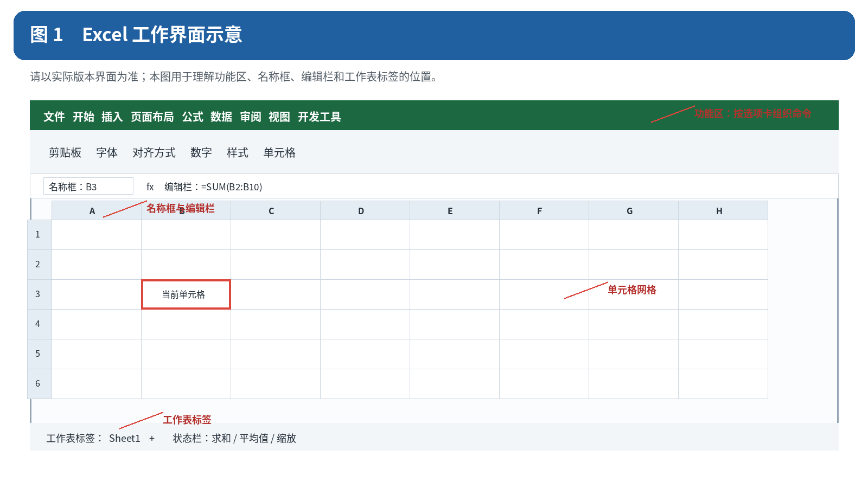Select row 1 header
This screenshot has width=868, height=488.
[x=40, y=235]
